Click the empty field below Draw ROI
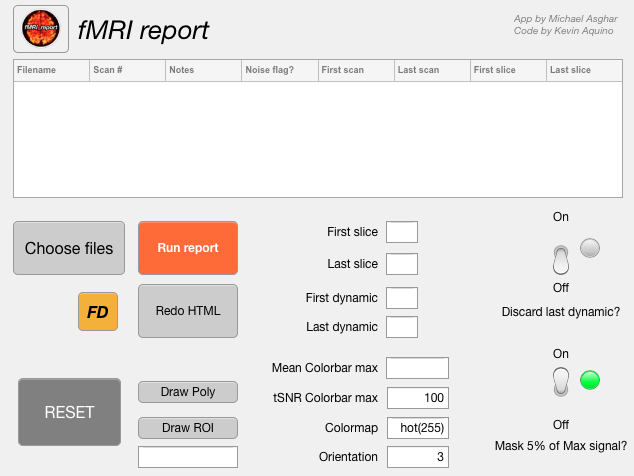Image resolution: width=634 pixels, height=476 pixels. [188, 457]
